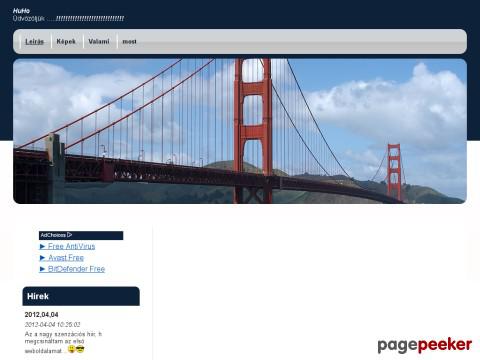Click the HuHo site title
The width and height of the screenshot is (480, 360).
(21, 11)
